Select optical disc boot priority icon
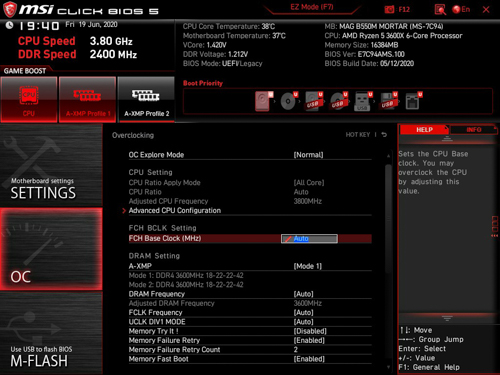This screenshot has height=375, width=500. click(289, 101)
